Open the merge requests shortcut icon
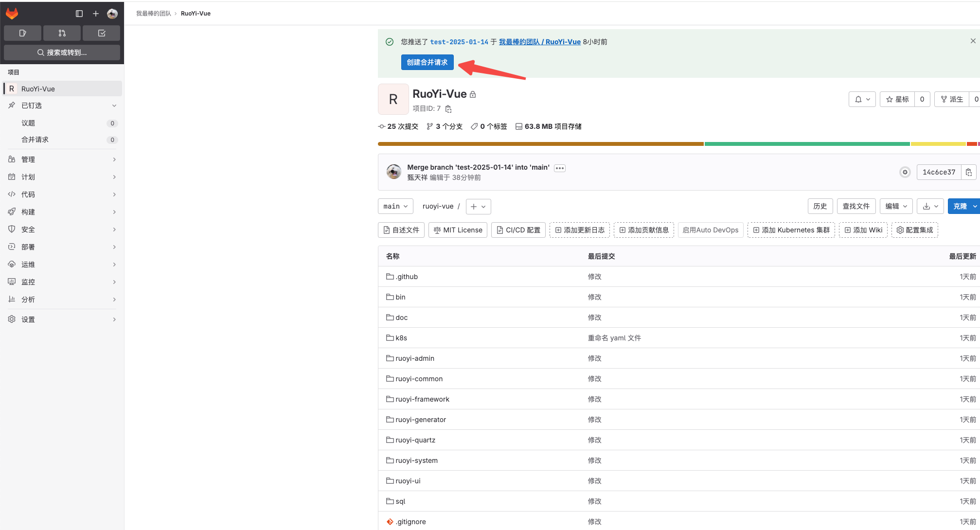Screen dimensions: 980x530 tap(62, 33)
